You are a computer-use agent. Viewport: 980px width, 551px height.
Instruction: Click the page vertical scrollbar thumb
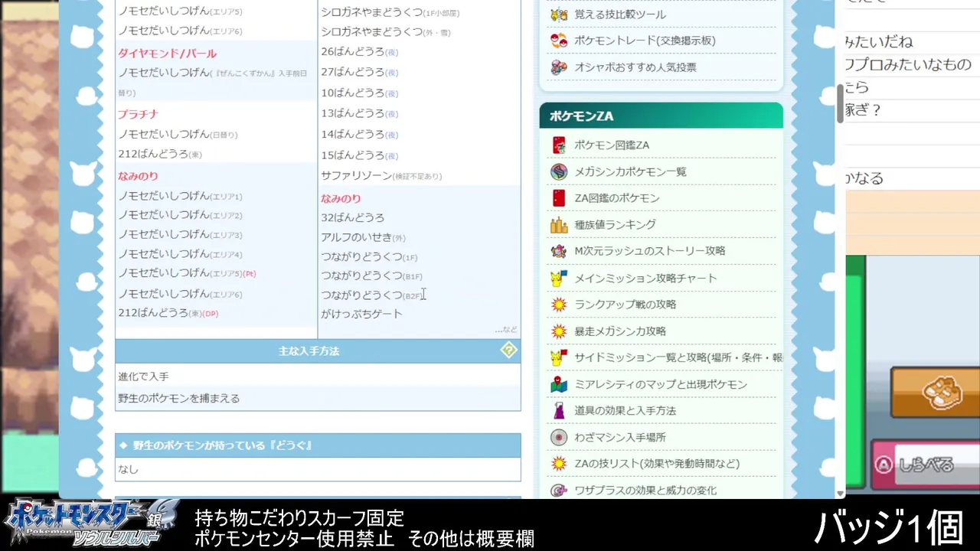tap(840, 104)
